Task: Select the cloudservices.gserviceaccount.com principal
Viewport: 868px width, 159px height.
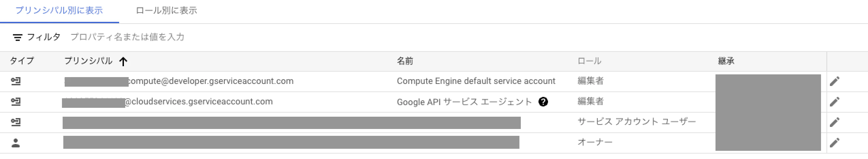Action: point(167,102)
